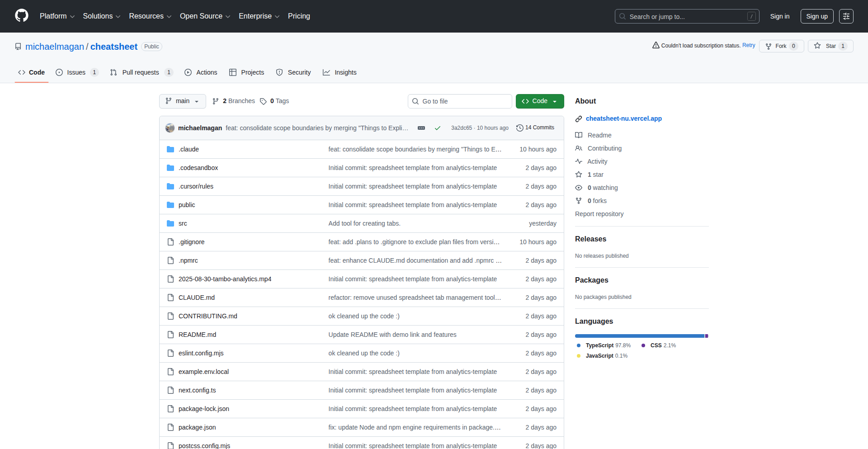This screenshot has height=449, width=868.
Task: Open the header appearance settings icon button
Action: pyautogui.click(x=846, y=16)
